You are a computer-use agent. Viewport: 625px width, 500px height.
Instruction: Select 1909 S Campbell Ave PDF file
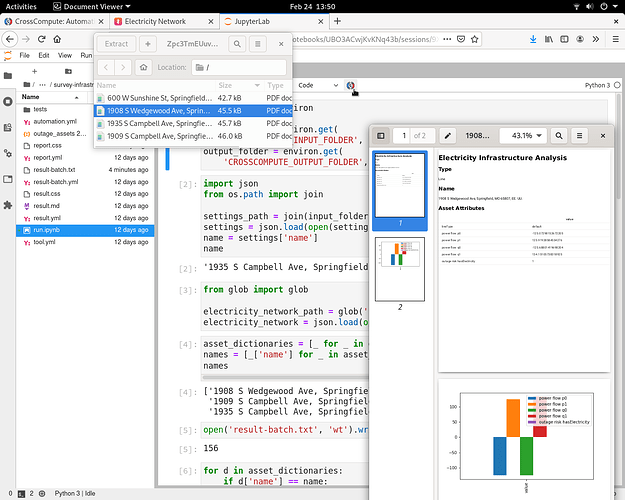(193, 136)
